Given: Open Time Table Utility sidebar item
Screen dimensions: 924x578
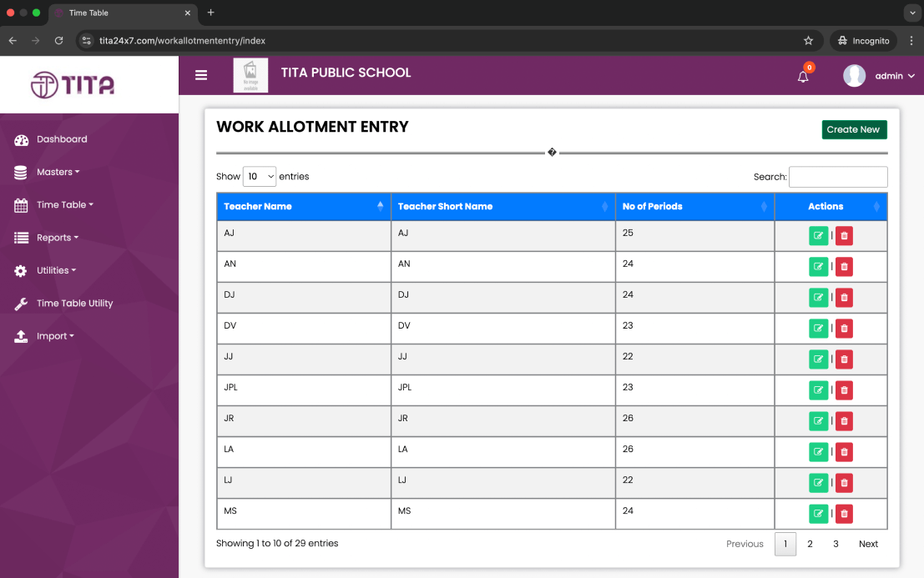Looking at the screenshot, I should click(74, 303).
